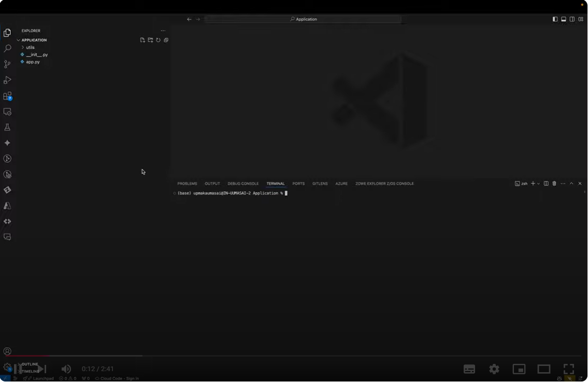Toggle theater mode for the video
This screenshot has height=382, width=588.
(x=544, y=369)
